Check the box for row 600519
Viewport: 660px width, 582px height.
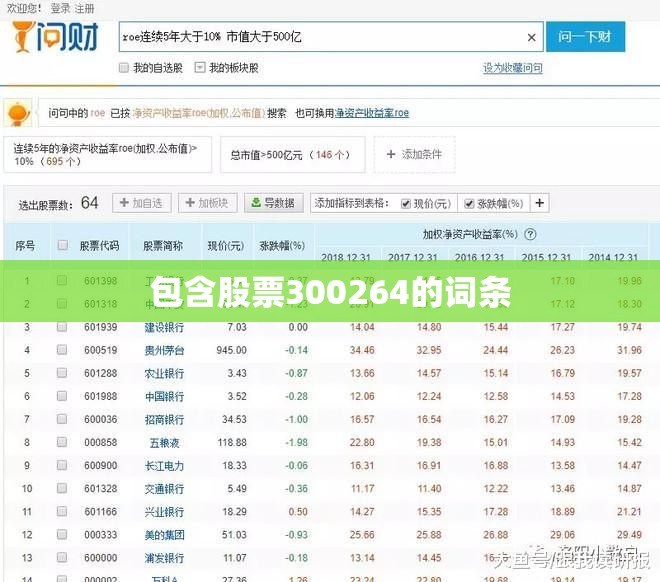click(62, 350)
